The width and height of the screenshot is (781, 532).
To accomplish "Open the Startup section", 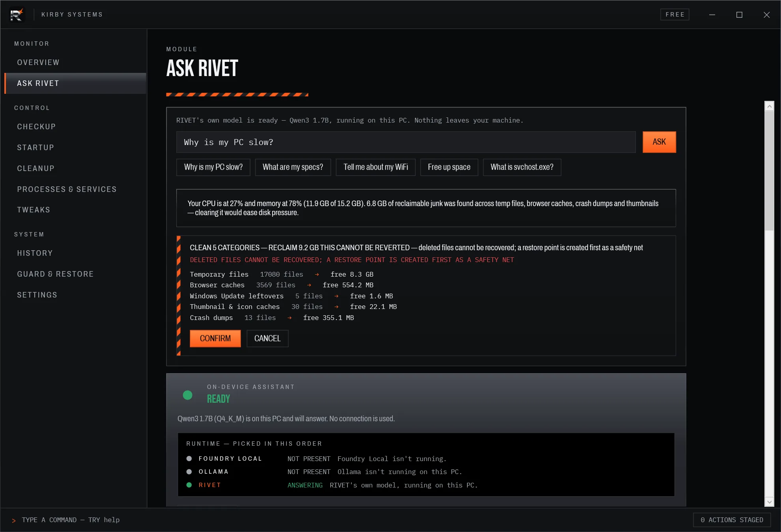I will tap(75, 147).
